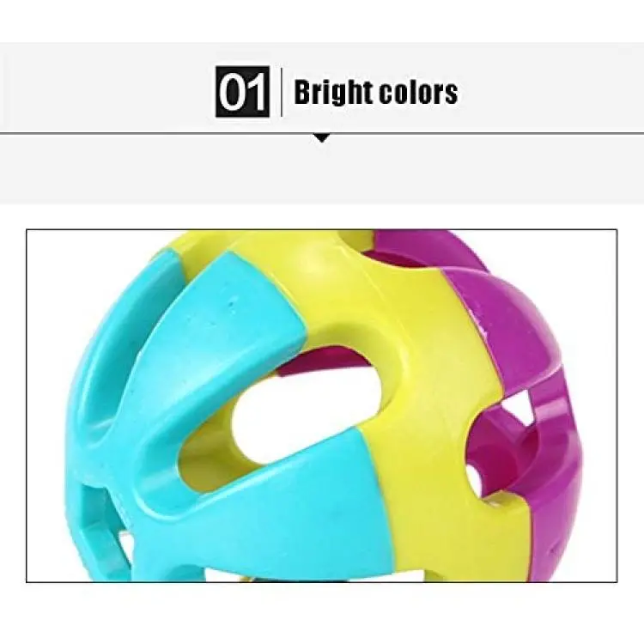Click the horizontal line under the heading
The height and width of the screenshot is (644, 644).
point(322,133)
